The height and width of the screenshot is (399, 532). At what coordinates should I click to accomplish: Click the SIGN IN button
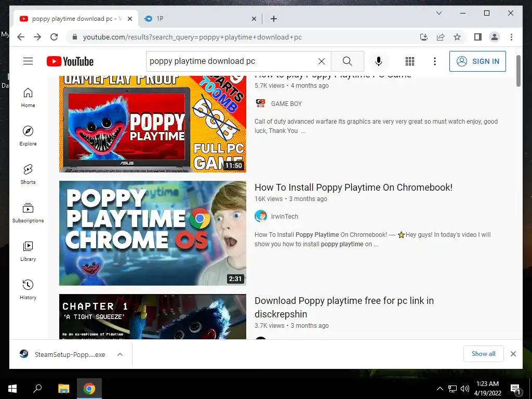pos(477,61)
